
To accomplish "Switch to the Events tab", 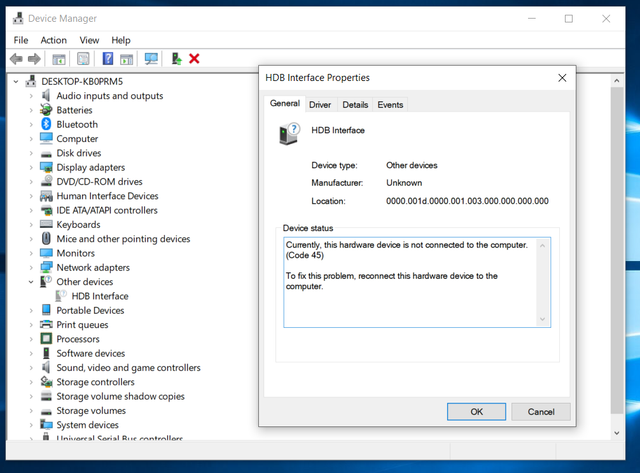I will click(x=390, y=105).
